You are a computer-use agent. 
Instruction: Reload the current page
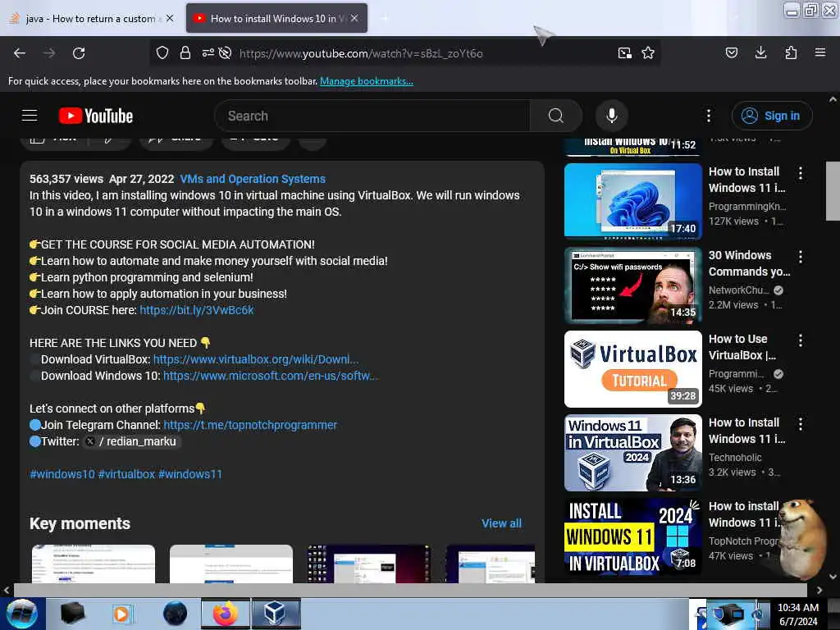point(79,53)
